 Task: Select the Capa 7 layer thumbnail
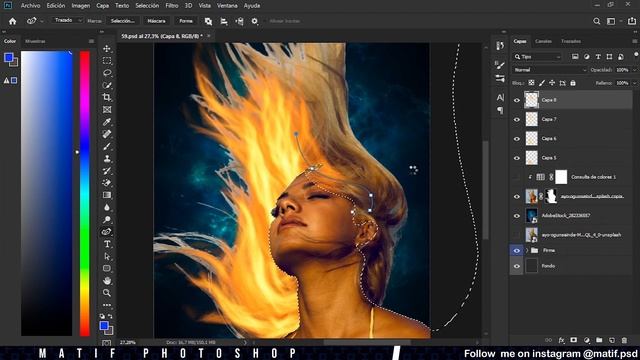(531, 119)
